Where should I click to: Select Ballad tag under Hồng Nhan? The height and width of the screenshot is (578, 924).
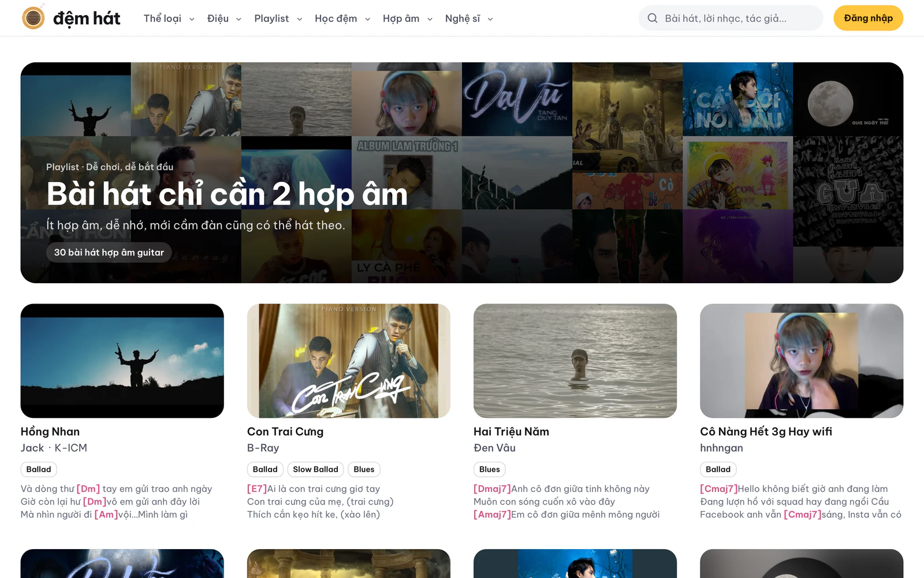pos(39,469)
